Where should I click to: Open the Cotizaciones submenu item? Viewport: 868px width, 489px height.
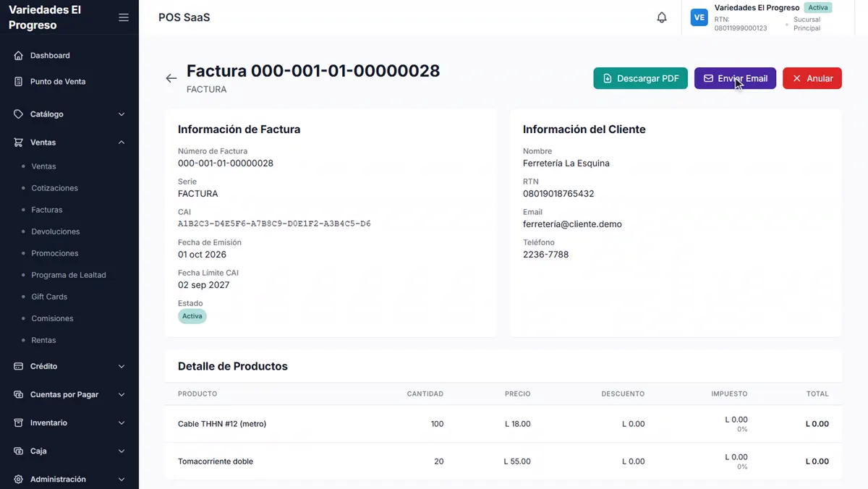[x=54, y=188]
